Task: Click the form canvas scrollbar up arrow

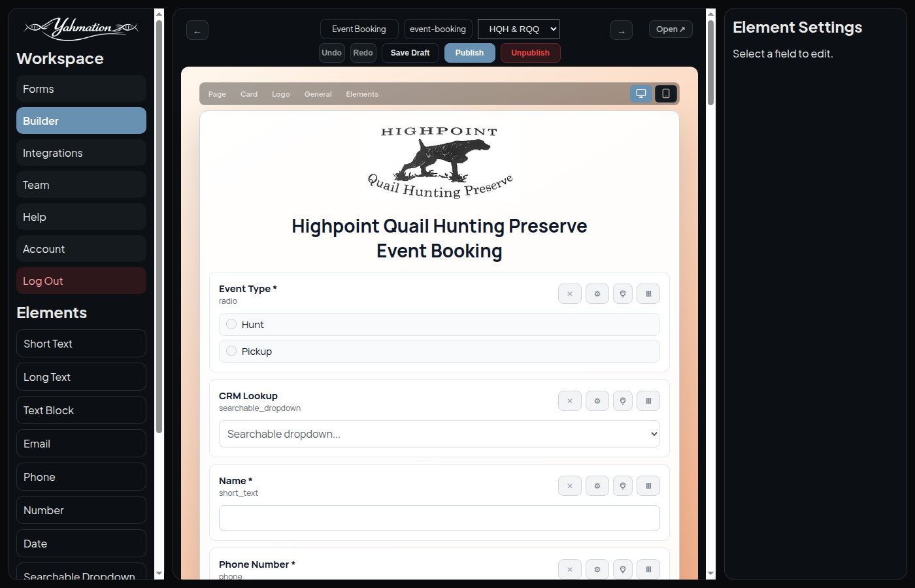Action: click(711, 14)
